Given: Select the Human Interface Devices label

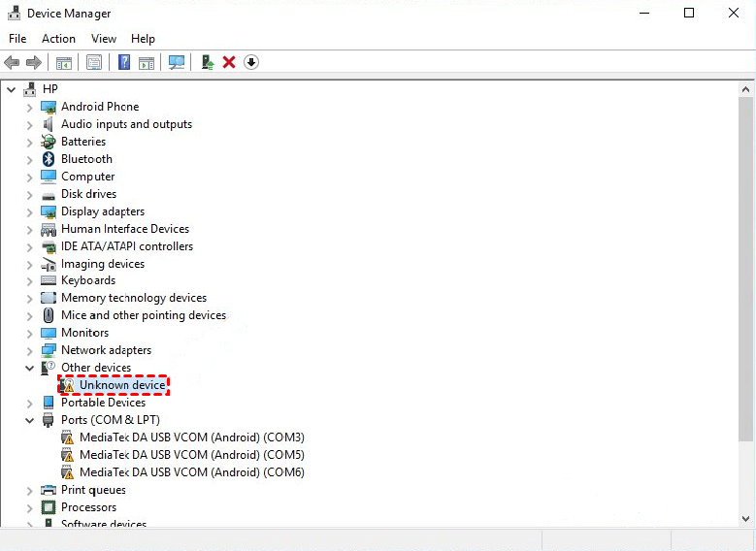Looking at the screenshot, I should click(x=125, y=229).
